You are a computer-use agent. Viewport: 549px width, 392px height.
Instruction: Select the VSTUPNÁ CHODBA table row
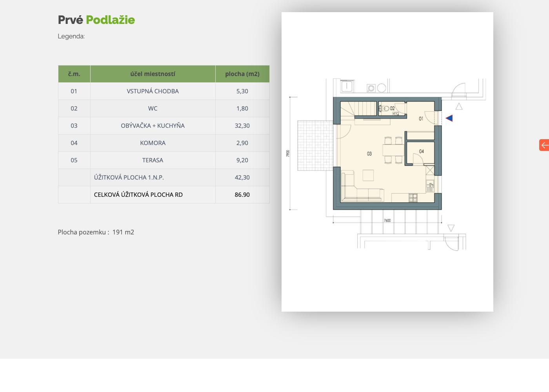(153, 91)
